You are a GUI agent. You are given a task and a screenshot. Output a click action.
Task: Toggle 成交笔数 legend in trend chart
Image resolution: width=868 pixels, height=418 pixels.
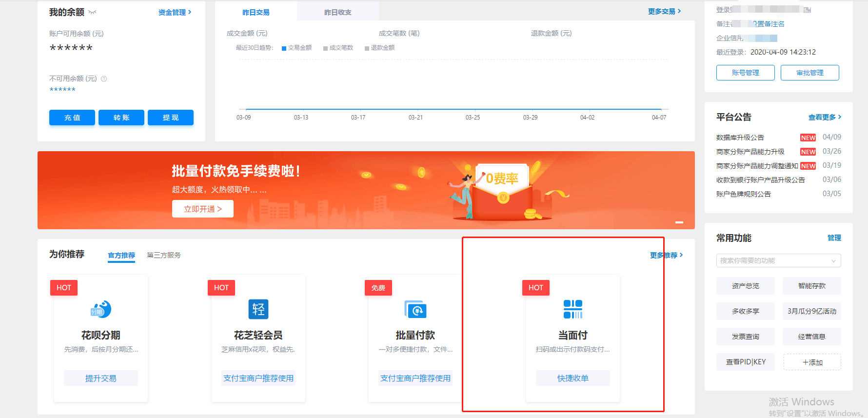click(338, 48)
